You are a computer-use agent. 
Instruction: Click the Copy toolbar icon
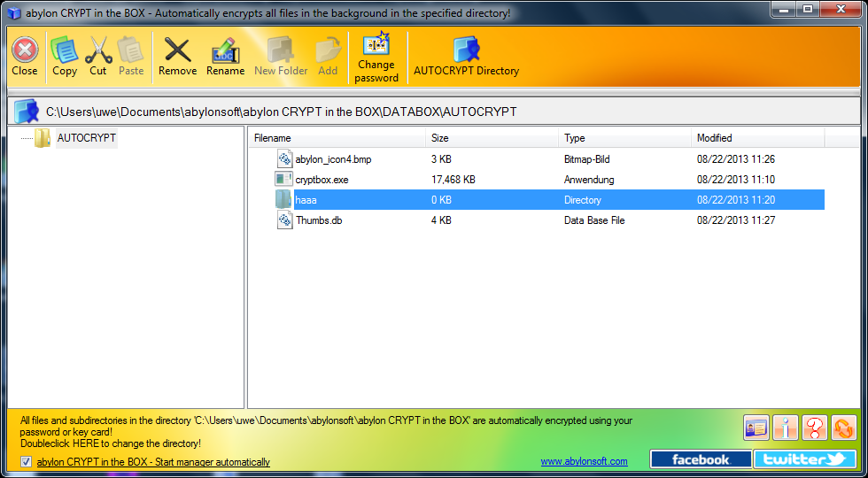coord(65,50)
